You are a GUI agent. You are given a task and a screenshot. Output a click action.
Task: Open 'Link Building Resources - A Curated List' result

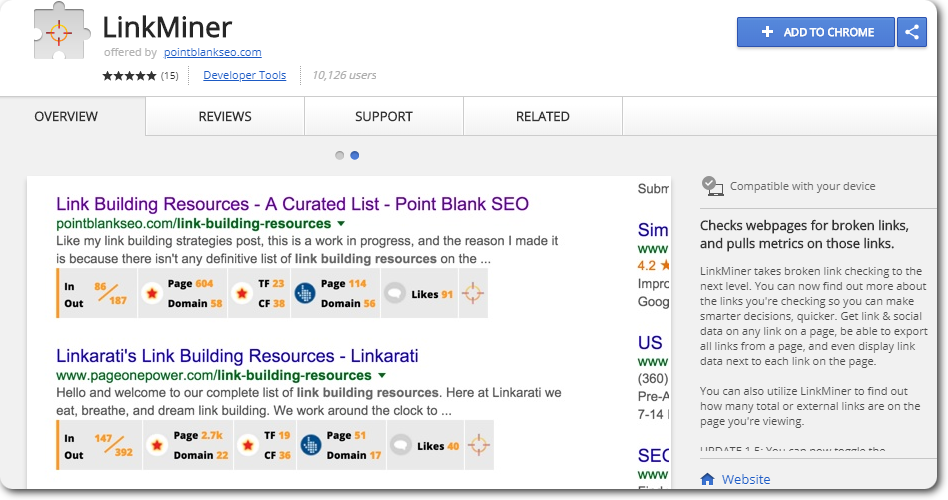[x=293, y=204]
